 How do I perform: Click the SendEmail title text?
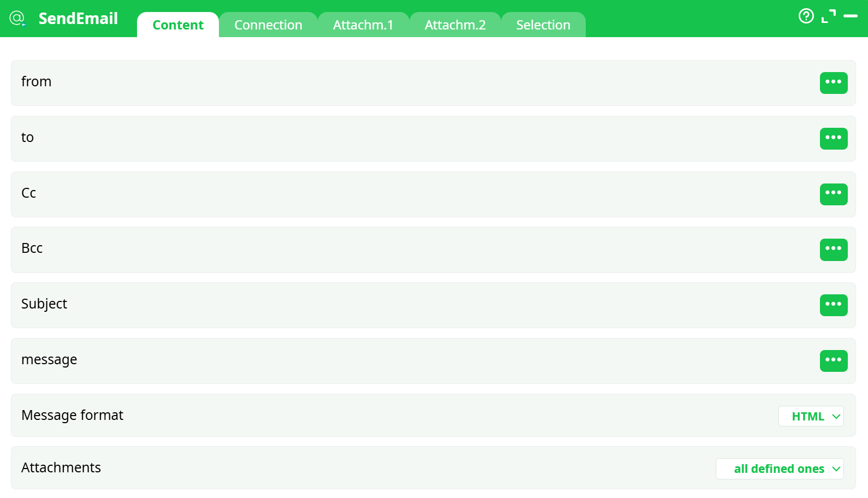tap(78, 19)
